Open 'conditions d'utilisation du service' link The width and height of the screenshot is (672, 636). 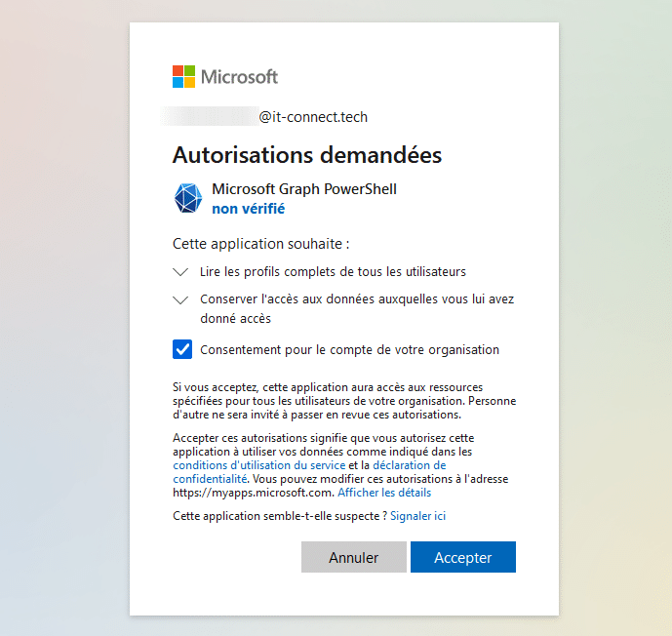pos(258,465)
